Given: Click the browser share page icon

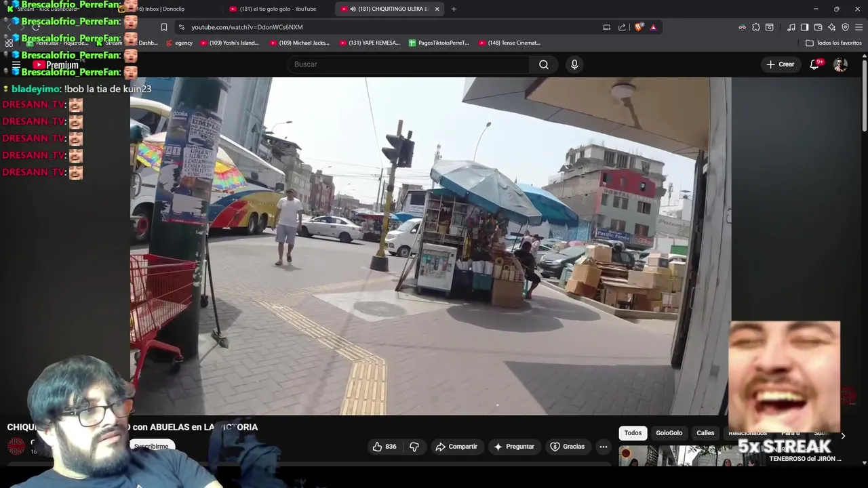Looking at the screenshot, I should click(622, 27).
